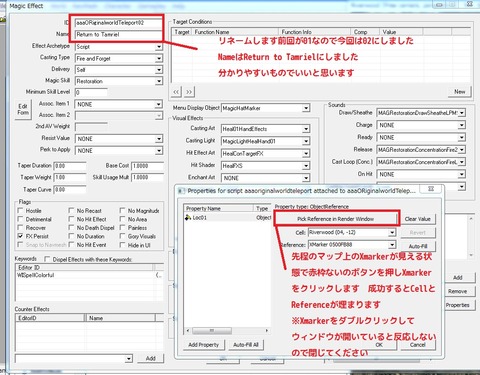Open the Hit Shader dropdown
480x375 pixels.
pyautogui.click(x=306, y=166)
